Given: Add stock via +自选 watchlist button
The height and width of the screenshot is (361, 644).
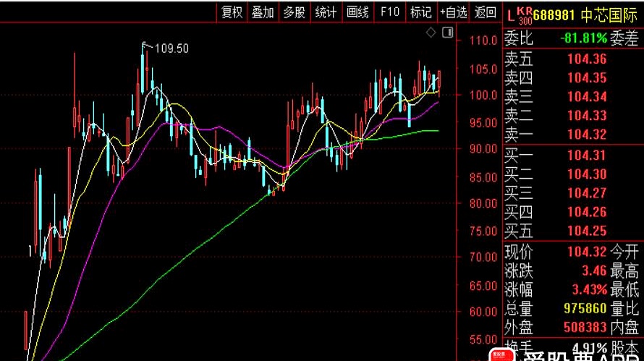Looking at the screenshot, I should [x=453, y=12].
